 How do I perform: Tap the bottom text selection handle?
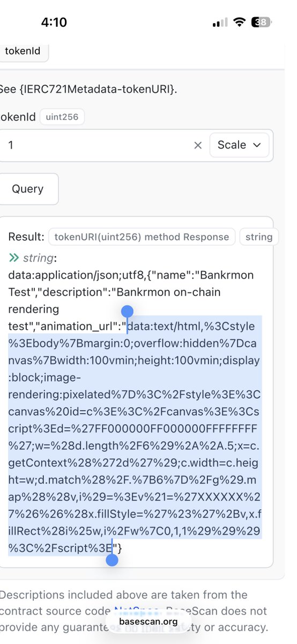tap(112, 560)
